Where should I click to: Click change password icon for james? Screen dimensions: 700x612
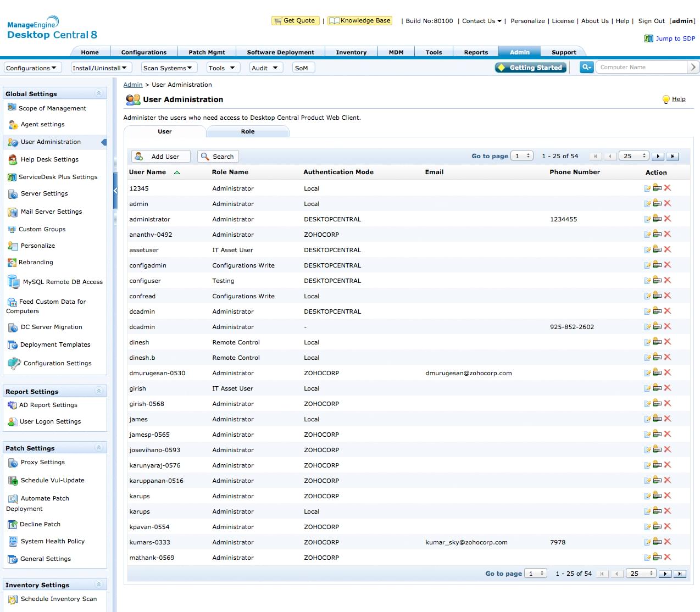(x=657, y=419)
